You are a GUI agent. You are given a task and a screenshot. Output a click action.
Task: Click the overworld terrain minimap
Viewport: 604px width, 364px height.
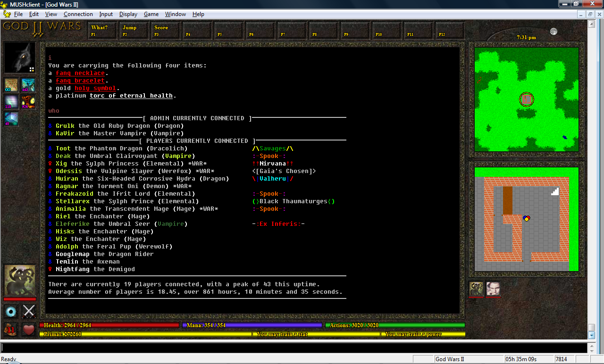coord(526,99)
